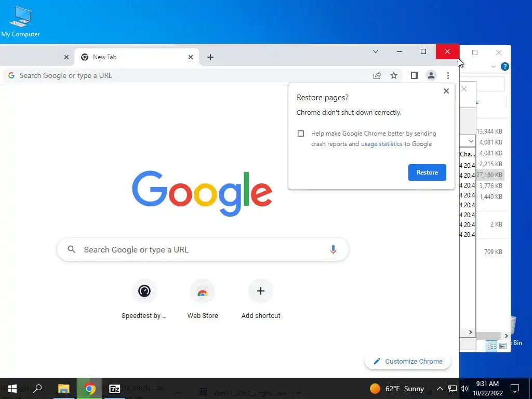Screen dimensions: 532x399
Task: Switch Explorer to details view icon
Action: tap(491, 345)
